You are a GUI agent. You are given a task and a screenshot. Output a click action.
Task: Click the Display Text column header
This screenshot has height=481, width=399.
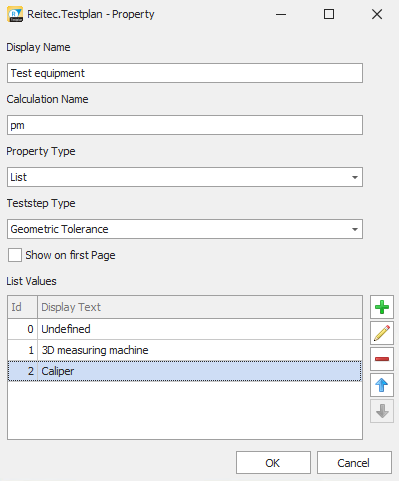pyautogui.click(x=200, y=307)
